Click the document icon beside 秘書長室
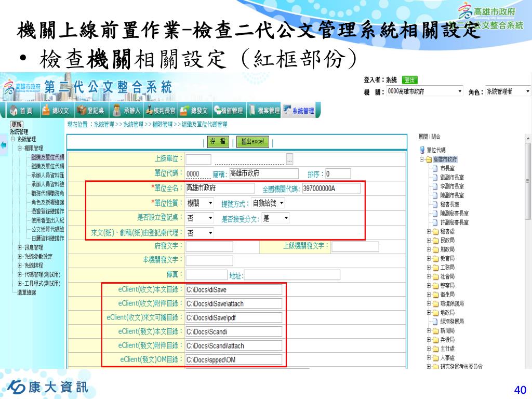This screenshot has height=399, width=532. 435,204
